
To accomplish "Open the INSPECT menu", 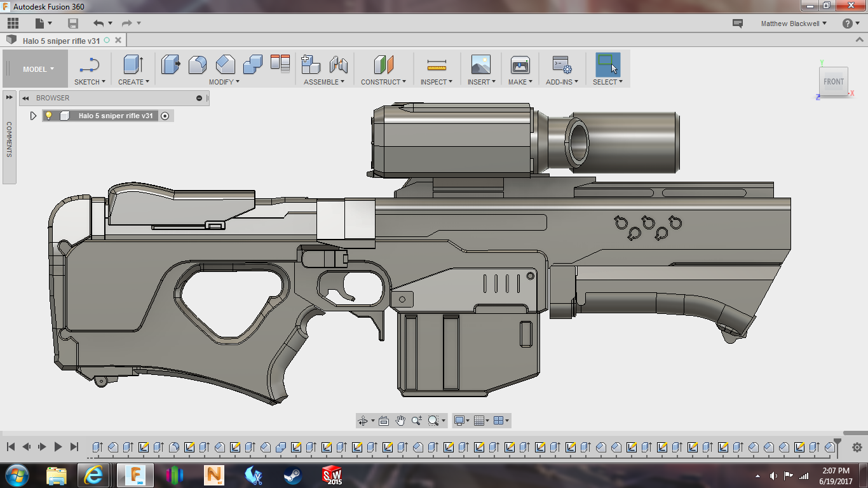I will (x=437, y=82).
